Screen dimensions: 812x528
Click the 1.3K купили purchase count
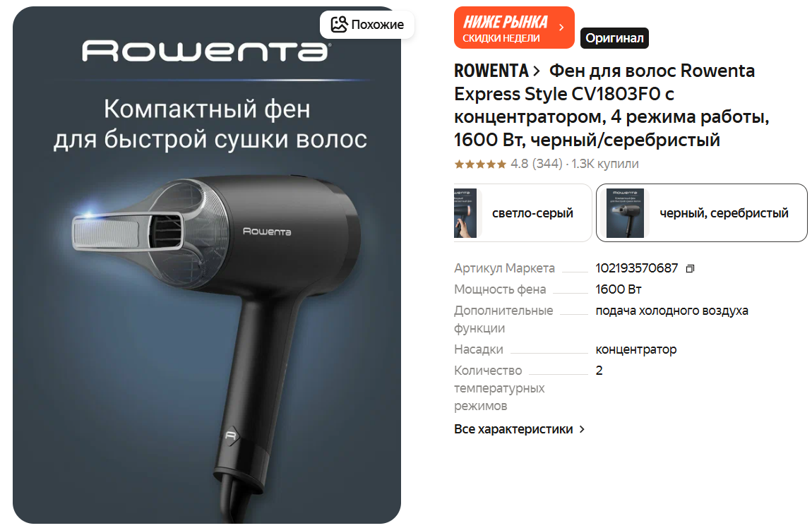605,164
